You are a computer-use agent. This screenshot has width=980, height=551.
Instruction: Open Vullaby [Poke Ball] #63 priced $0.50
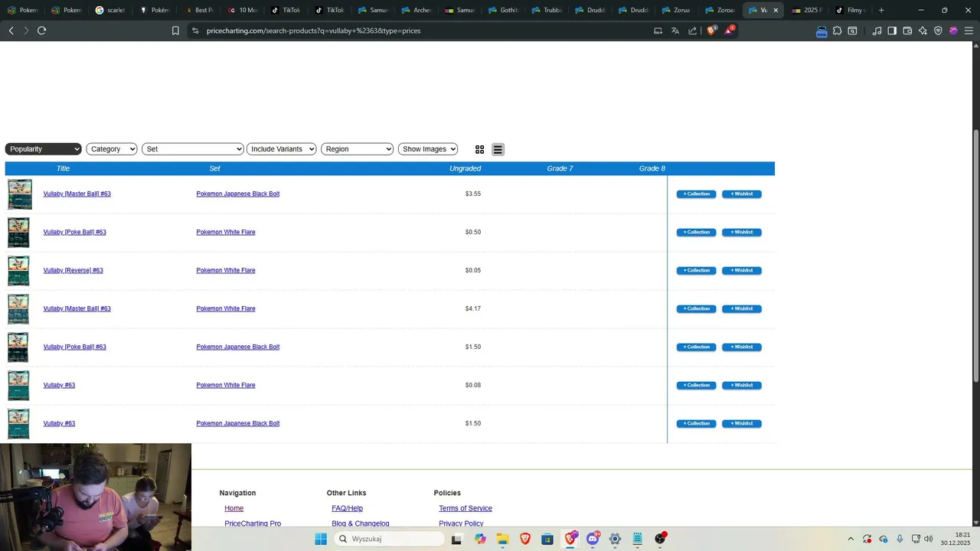pos(74,232)
